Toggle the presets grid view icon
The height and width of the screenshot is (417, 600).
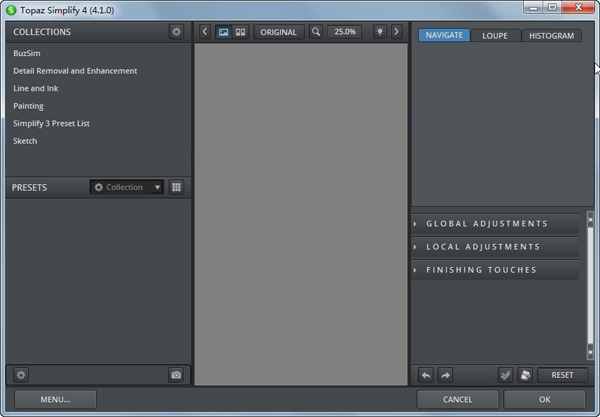coord(176,187)
